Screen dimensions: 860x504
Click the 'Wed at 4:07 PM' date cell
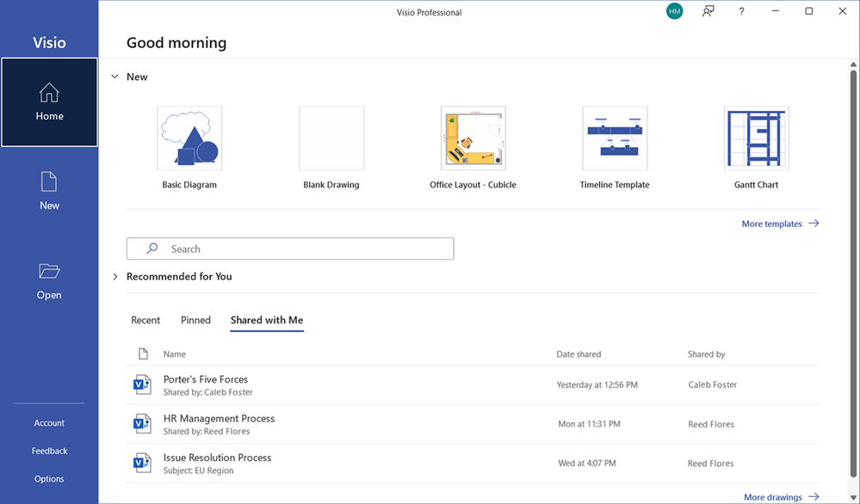click(x=587, y=464)
